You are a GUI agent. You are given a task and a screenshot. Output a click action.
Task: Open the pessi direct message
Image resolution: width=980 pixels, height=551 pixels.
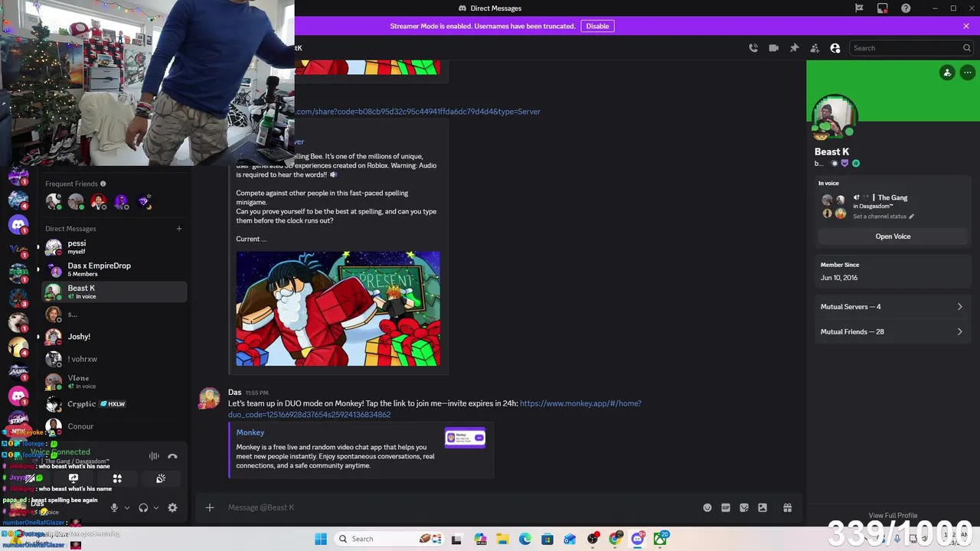(114, 247)
